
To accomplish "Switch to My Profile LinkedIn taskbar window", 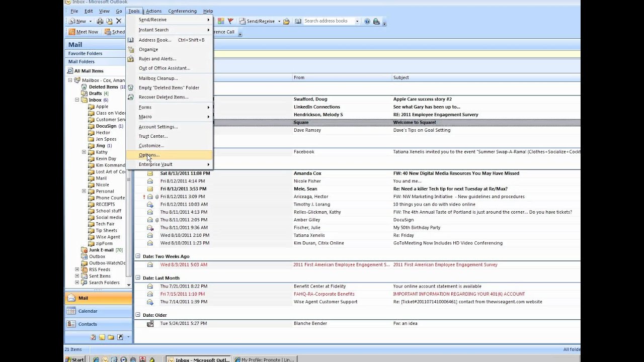I will tap(265, 359).
